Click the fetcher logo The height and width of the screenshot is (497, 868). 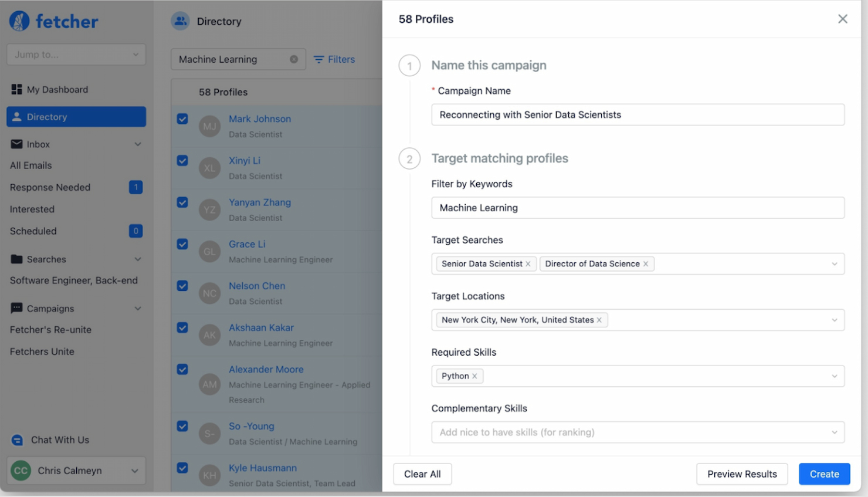coord(53,21)
